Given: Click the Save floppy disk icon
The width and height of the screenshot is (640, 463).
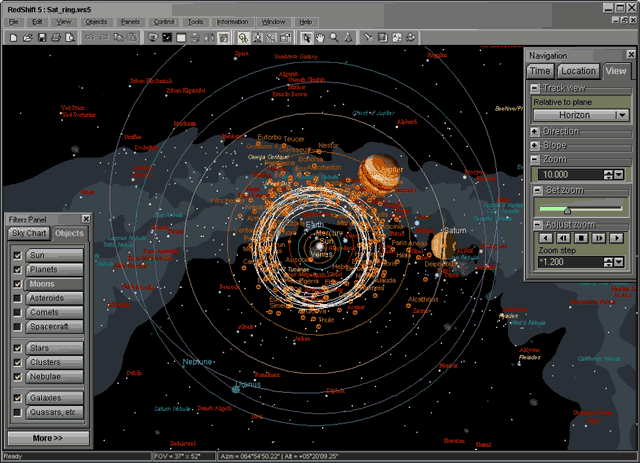Looking at the screenshot, I should [41, 38].
